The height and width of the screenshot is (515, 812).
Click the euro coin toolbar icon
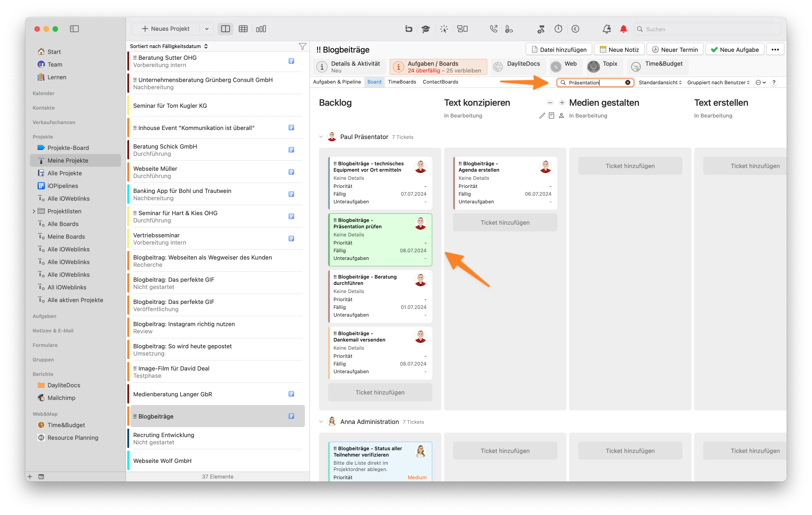pyautogui.click(x=575, y=29)
